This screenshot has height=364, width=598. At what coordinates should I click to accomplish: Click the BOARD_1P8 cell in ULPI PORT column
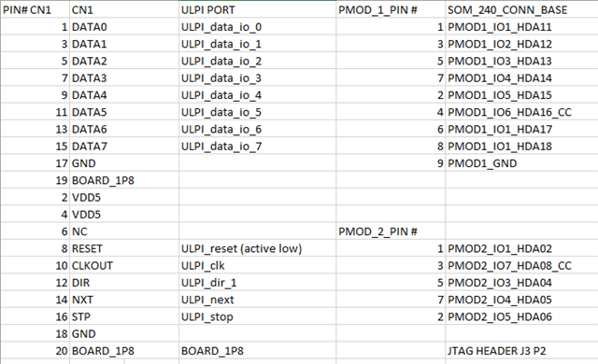[x=258, y=351]
